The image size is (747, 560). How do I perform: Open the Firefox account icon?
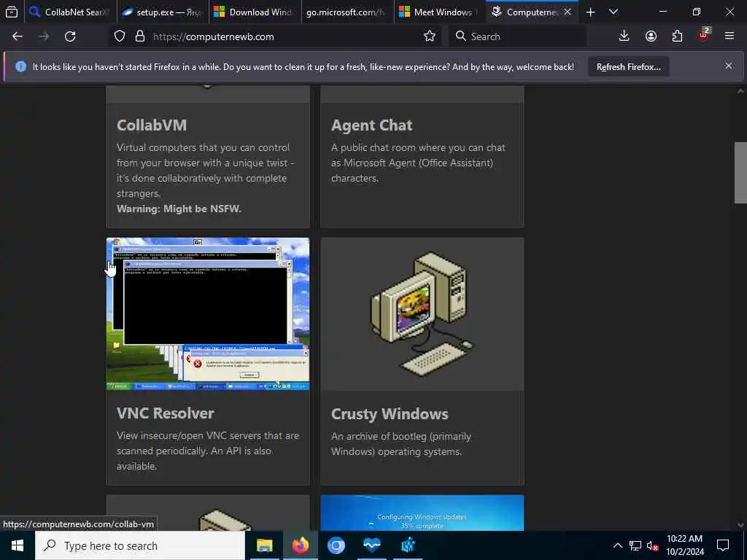click(x=651, y=36)
